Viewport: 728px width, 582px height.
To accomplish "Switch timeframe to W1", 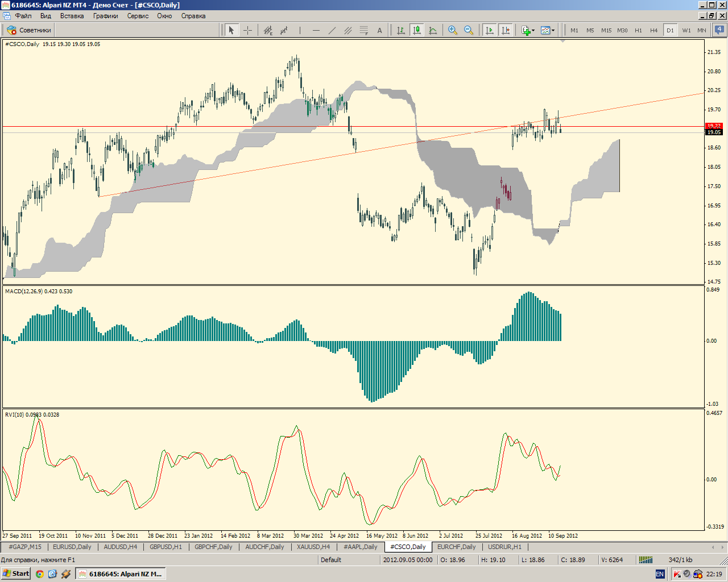I will (x=686, y=30).
